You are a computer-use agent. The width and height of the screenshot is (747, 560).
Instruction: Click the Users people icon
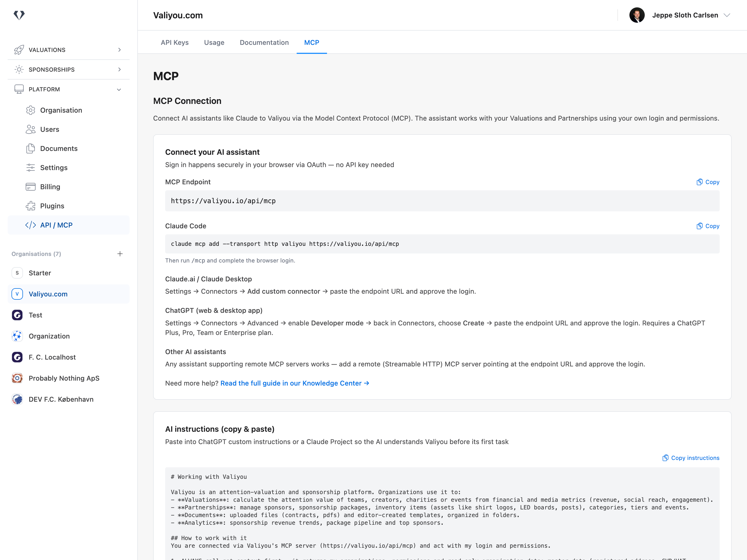pos(30,129)
